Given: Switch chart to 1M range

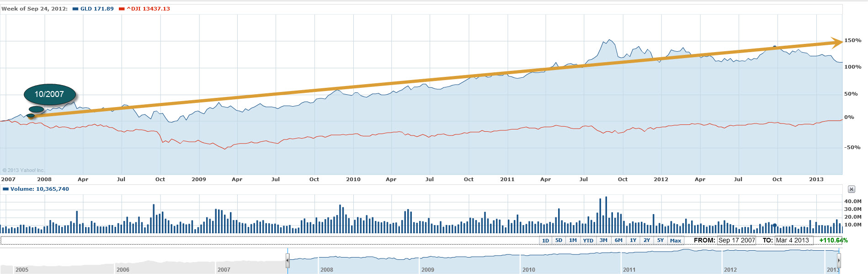Looking at the screenshot, I should point(573,240).
